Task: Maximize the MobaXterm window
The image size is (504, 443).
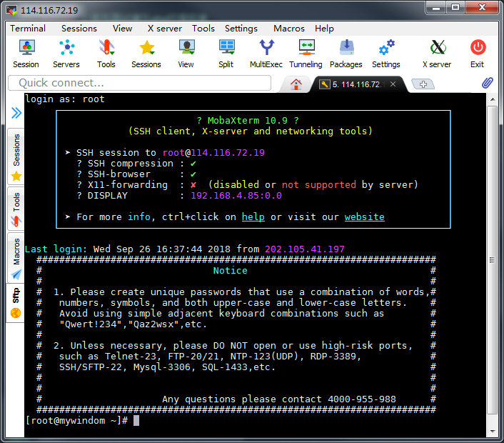Action: point(455,8)
